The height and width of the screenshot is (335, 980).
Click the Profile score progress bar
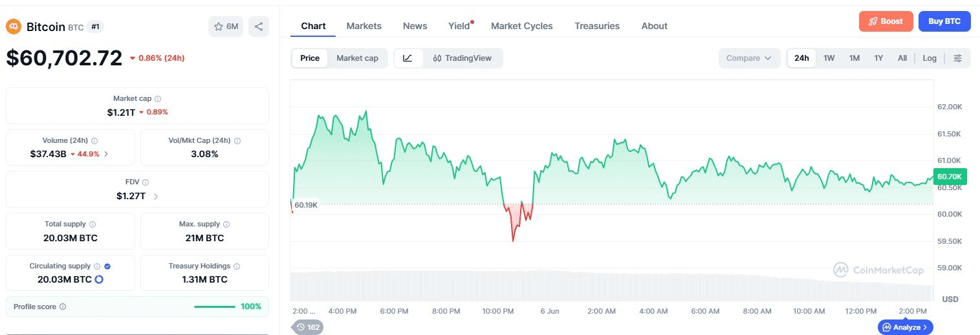pos(215,307)
